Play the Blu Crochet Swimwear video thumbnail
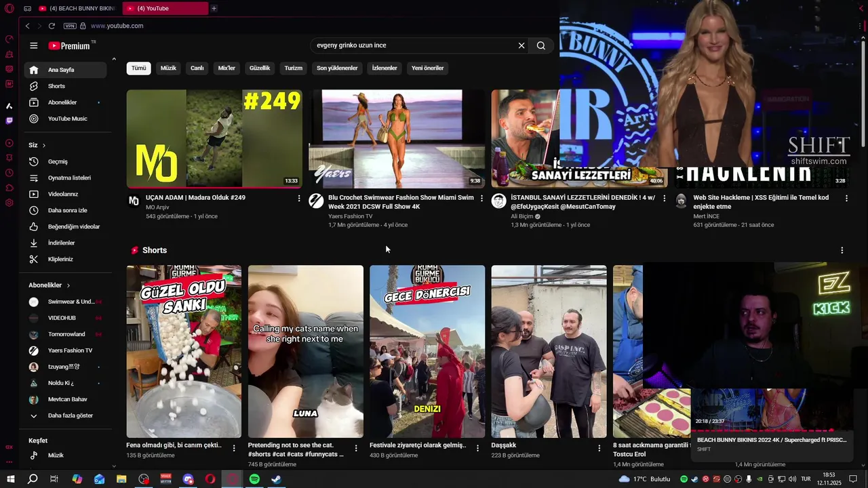 pyautogui.click(x=397, y=139)
